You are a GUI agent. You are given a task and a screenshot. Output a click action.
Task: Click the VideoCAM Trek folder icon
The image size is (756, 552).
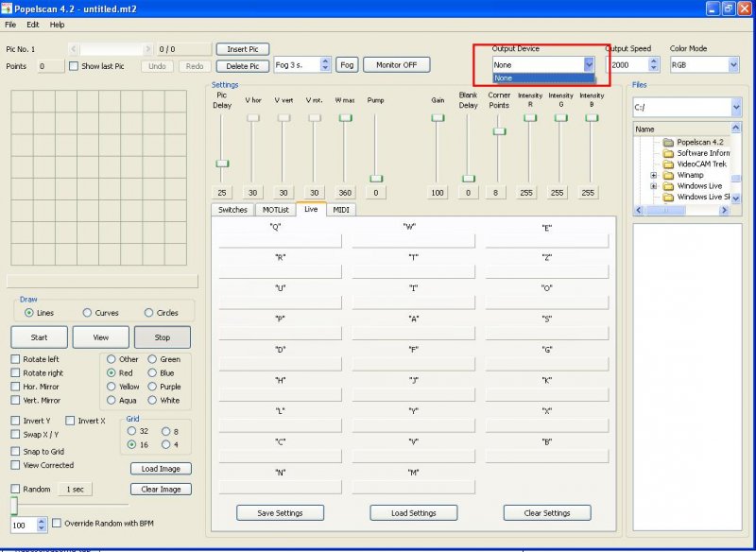tap(668, 164)
